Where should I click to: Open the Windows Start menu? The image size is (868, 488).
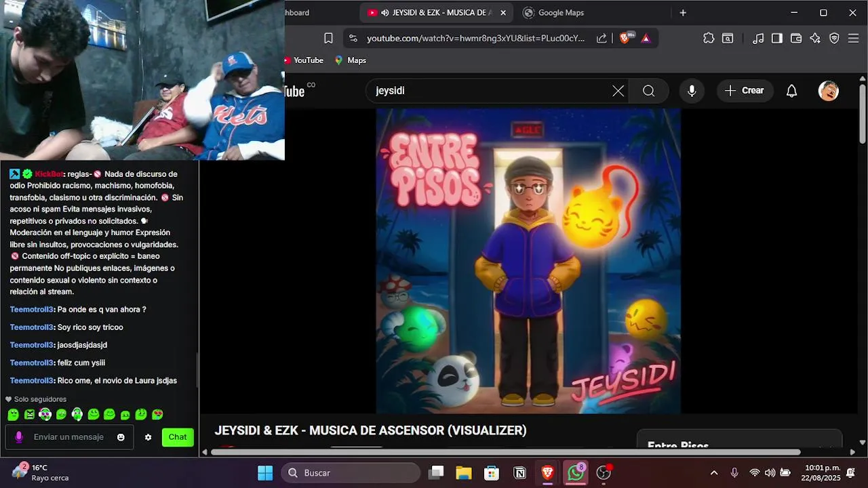click(x=265, y=472)
